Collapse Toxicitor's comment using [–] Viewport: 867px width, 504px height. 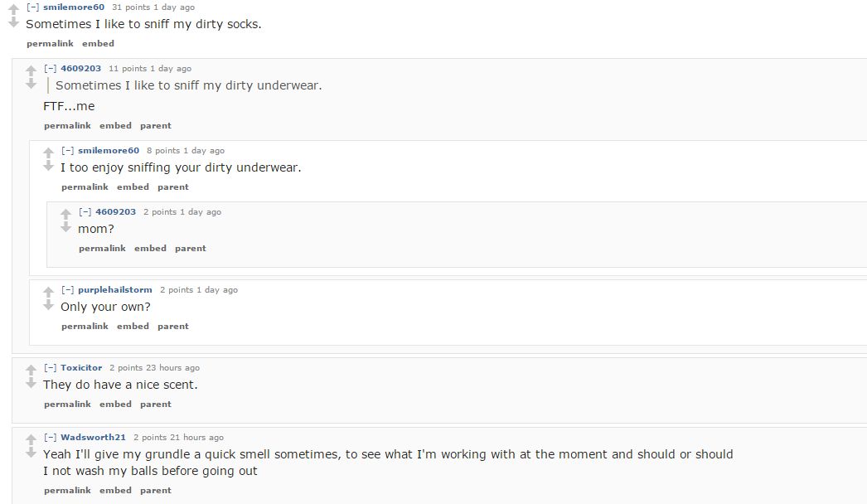click(x=50, y=367)
